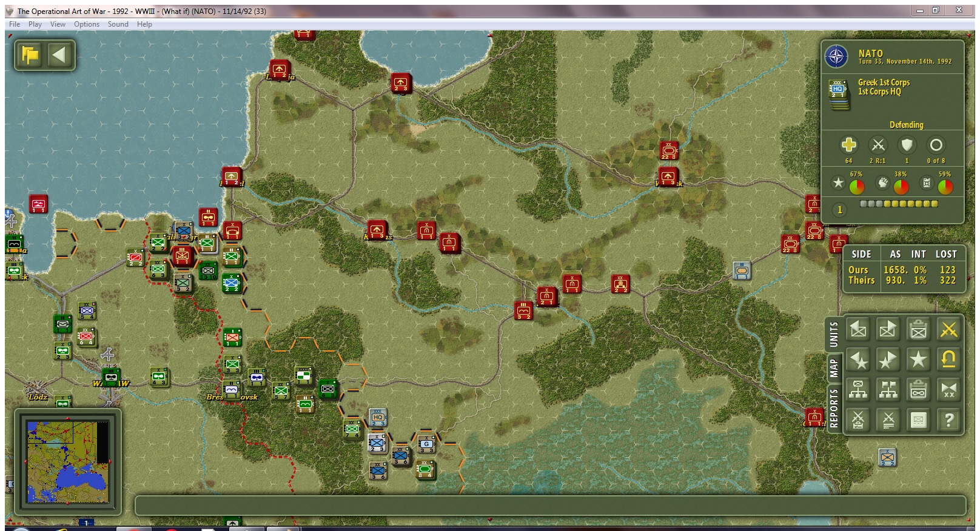The height and width of the screenshot is (531, 980).
Task: Click the yellow U-turn undo button
Action: coord(948,359)
